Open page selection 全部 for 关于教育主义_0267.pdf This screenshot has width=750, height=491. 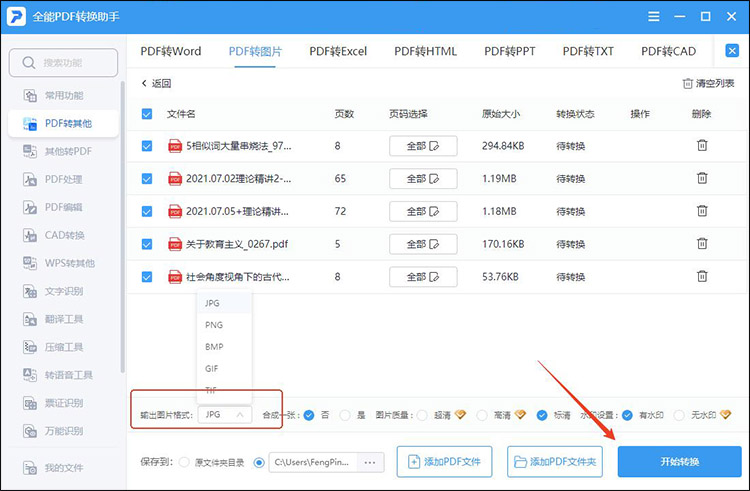click(423, 244)
